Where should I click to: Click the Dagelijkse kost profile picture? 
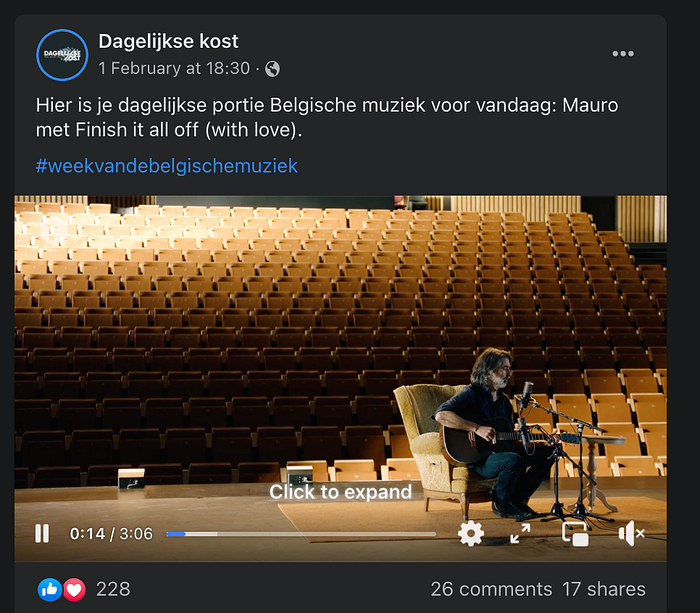pos(62,54)
